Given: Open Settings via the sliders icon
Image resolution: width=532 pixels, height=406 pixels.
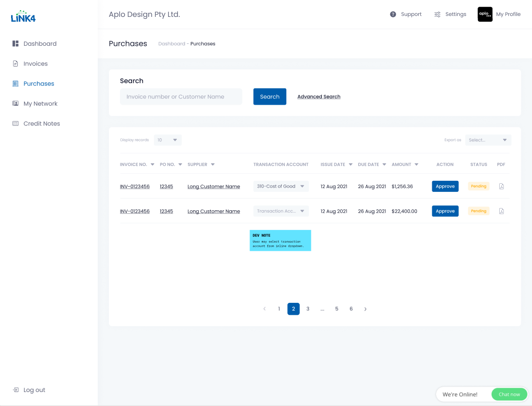Looking at the screenshot, I should (437, 14).
